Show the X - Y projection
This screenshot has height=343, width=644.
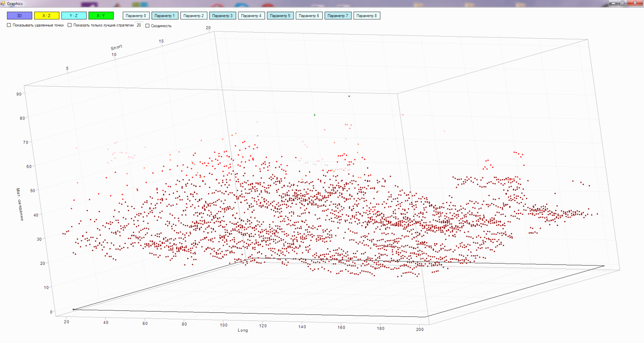[101, 16]
